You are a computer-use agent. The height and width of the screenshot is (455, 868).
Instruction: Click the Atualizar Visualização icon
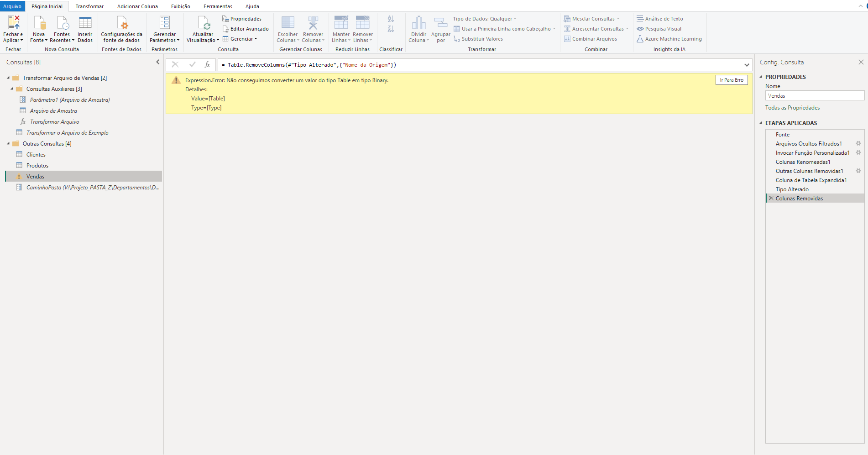point(204,22)
